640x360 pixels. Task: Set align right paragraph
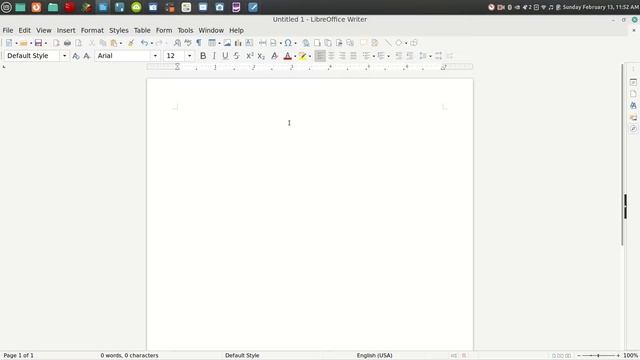(x=342, y=56)
